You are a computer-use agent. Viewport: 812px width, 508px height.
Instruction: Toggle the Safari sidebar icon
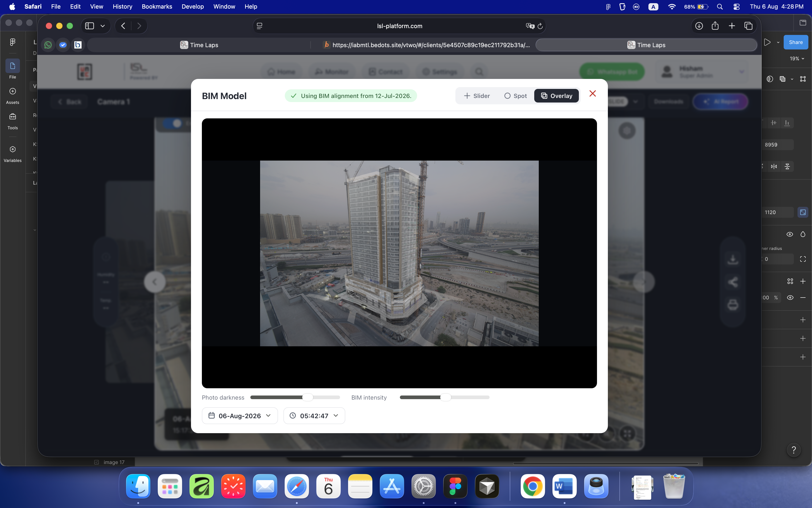89,26
